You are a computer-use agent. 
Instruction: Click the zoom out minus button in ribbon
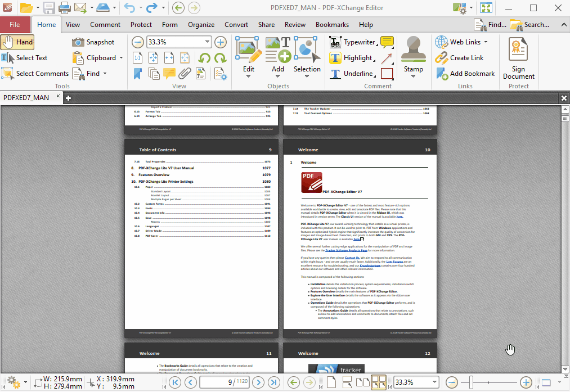pyautogui.click(x=137, y=42)
